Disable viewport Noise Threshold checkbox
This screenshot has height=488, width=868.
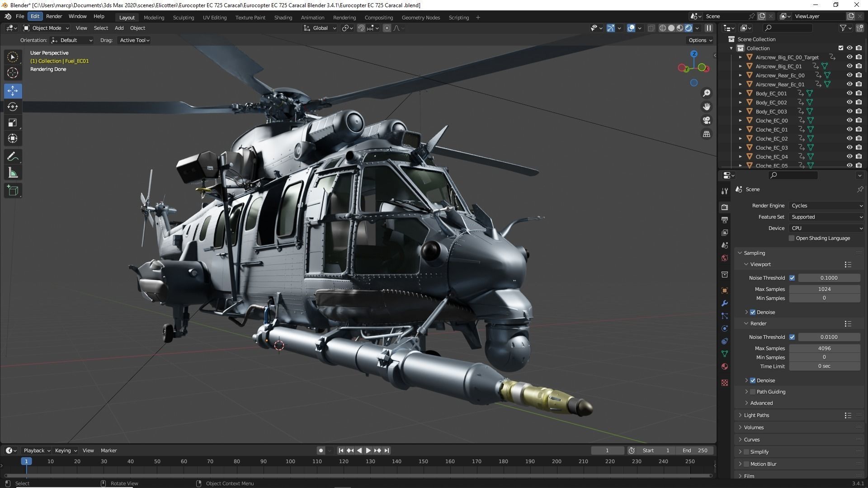(x=792, y=278)
